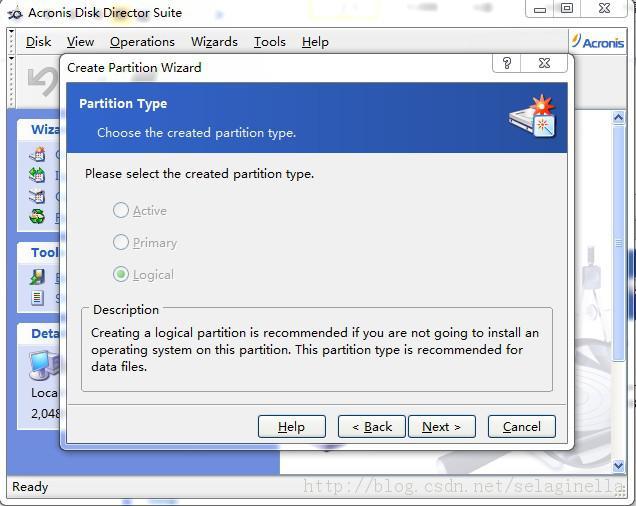Click the log document icon under Tools
Screen dimensions: 636x506
37,298
